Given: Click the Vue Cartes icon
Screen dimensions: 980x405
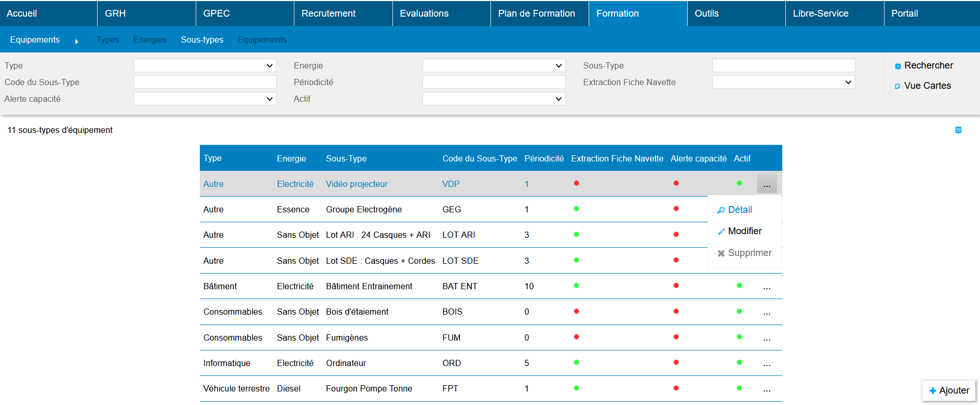Looking at the screenshot, I should point(897,86).
